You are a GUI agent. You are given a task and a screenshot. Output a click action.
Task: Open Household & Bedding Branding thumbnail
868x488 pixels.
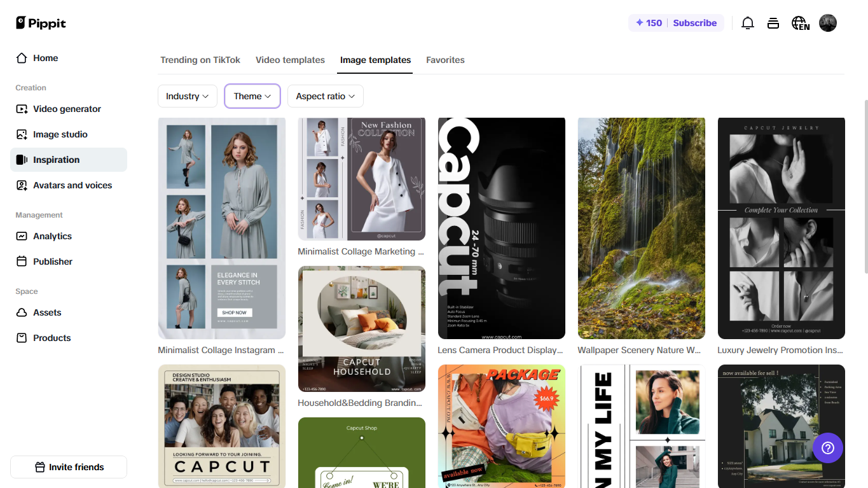point(362,329)
